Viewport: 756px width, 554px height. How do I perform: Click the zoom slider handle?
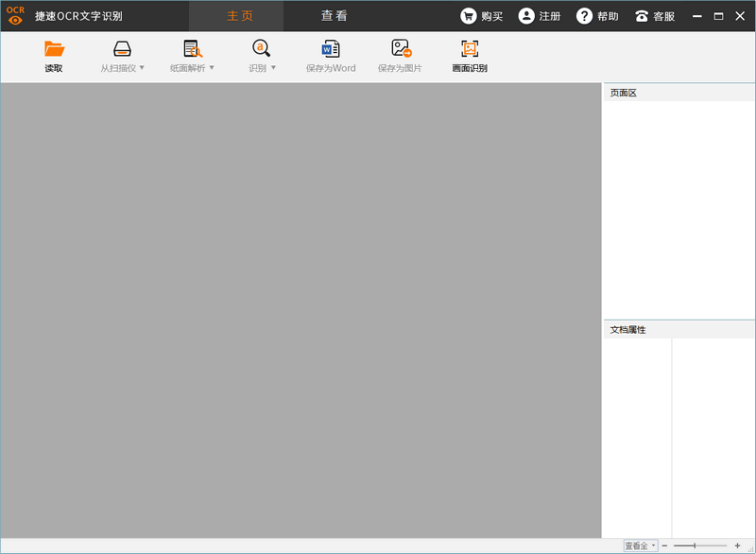point(695,545)
